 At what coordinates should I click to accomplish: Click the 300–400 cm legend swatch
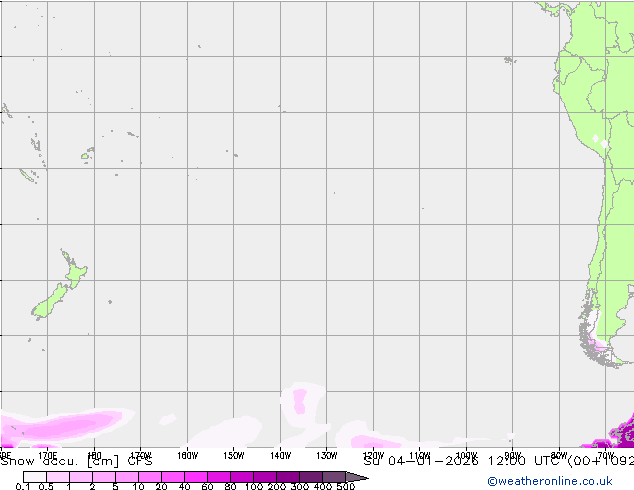click(x=311, y=477)
